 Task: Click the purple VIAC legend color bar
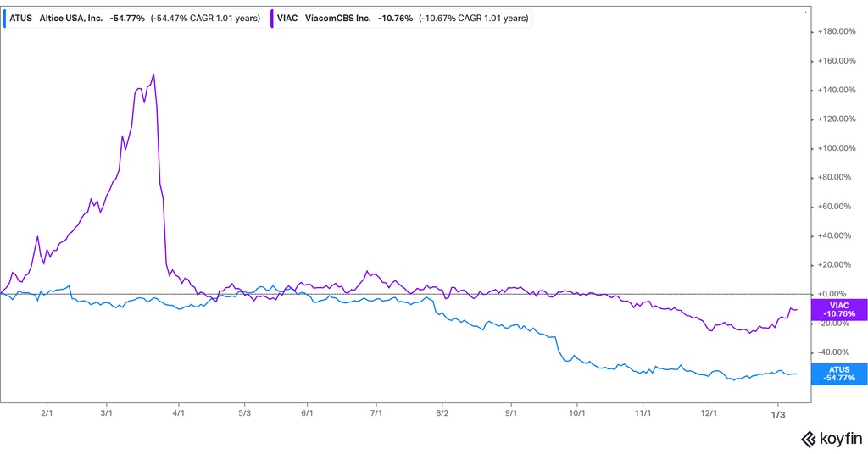pos(271,18)
